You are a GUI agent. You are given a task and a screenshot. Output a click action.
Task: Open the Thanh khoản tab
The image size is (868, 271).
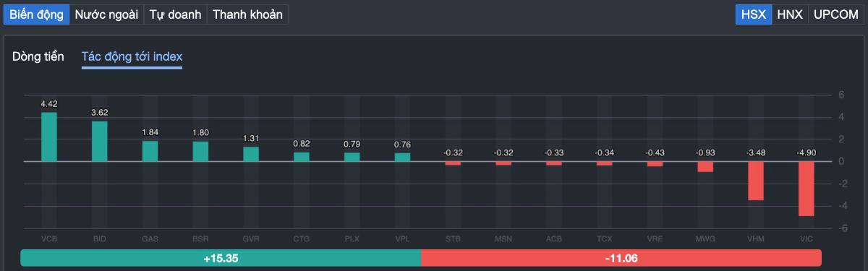[x=247, y=14]
